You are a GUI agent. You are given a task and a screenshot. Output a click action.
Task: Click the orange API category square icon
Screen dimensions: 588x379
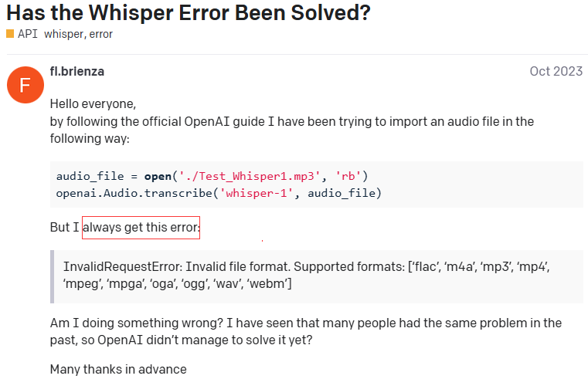click(x=10, y=35)
